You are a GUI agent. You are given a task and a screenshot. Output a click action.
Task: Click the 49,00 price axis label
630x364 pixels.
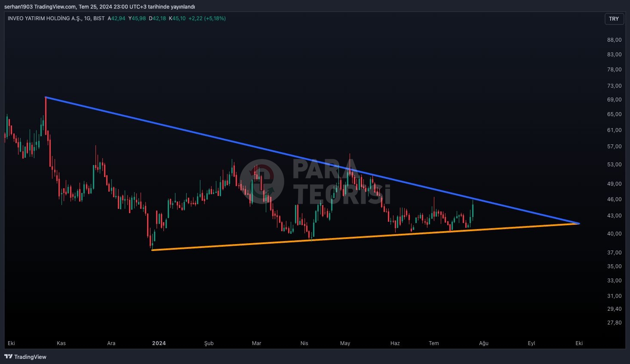point(614,184)
